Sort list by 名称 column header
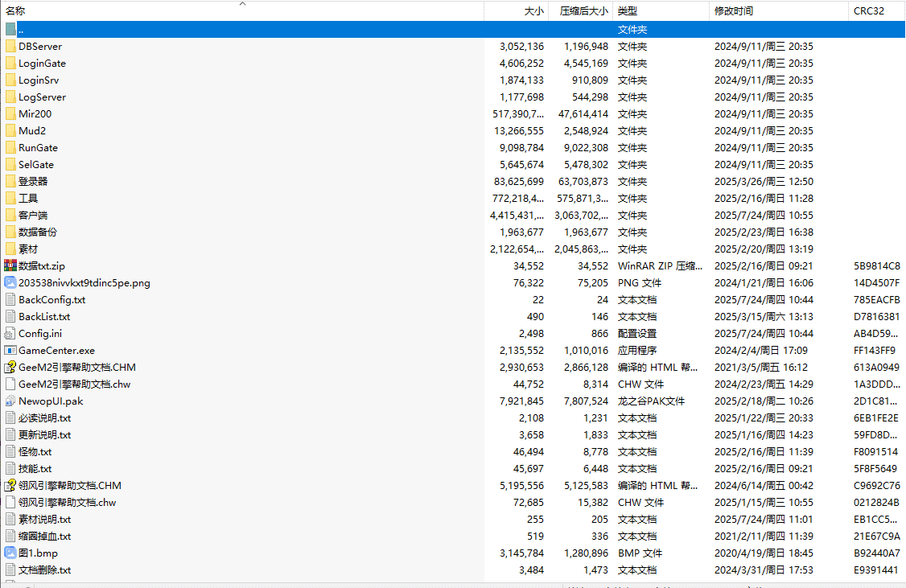Viewport: 906px width, 588px height. tap(15, 11)
